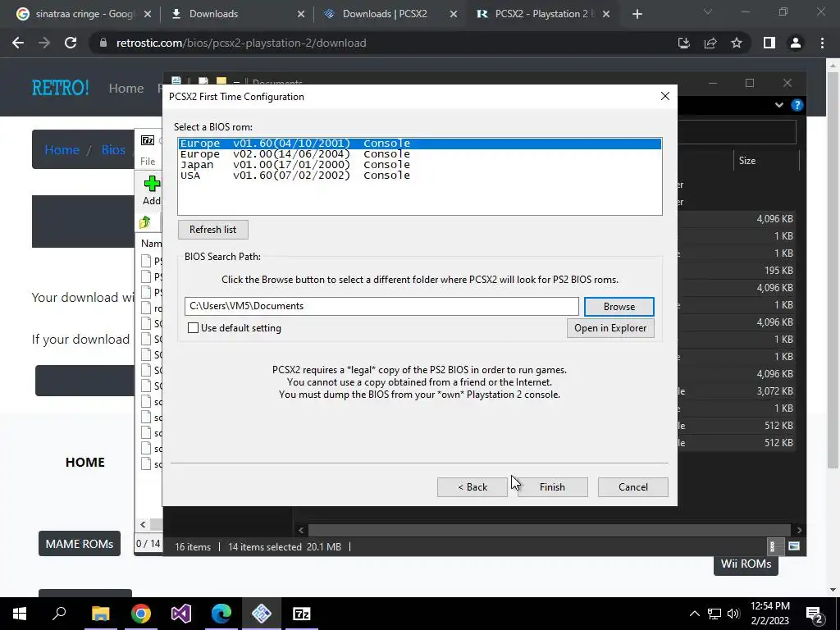Image resolution: width=840 pixels, height=630 pixels.
Task: Switch Explorer to large icons view
Action: pyautogui.click(x=794, y=546)
